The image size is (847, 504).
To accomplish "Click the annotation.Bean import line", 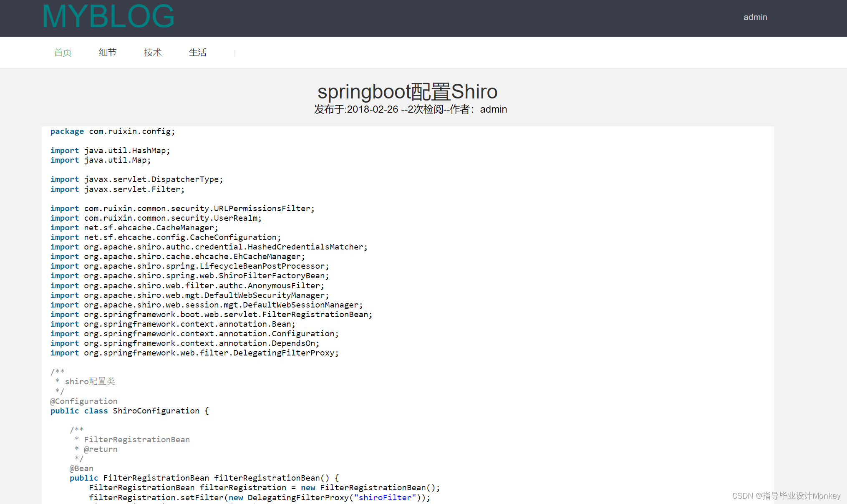I will point(173,324).
